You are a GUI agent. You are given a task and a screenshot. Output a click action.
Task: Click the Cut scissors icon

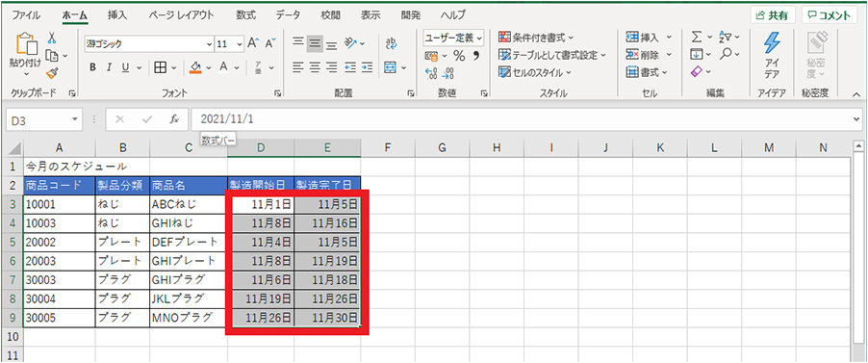coord(51,38)
